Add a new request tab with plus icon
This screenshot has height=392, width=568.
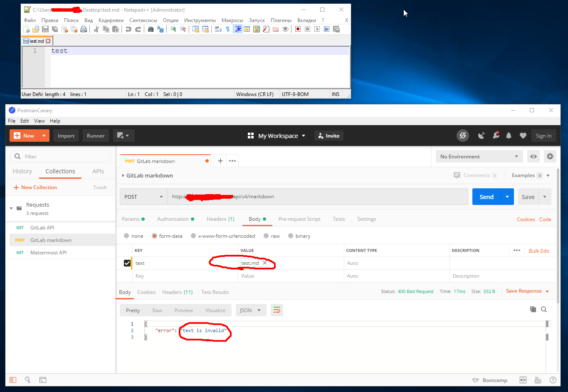pyautogui.click(x=220, y=161)
